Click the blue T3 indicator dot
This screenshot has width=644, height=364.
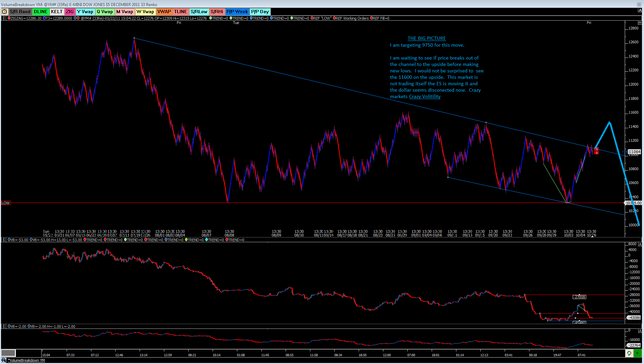(x=44, y=18)
